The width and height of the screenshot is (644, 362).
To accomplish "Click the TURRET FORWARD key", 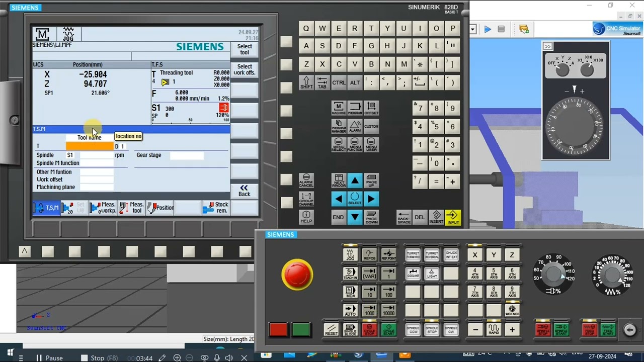I will (x=413, y=255).
